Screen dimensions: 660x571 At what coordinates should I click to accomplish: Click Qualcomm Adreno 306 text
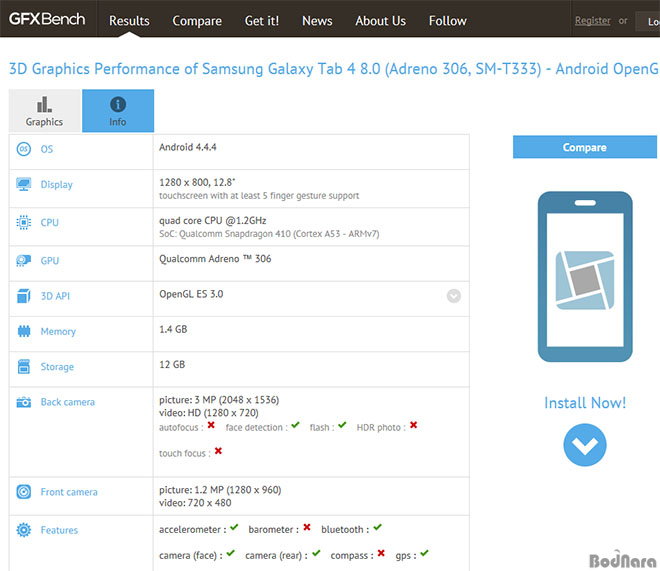click(x=215, y=259)
